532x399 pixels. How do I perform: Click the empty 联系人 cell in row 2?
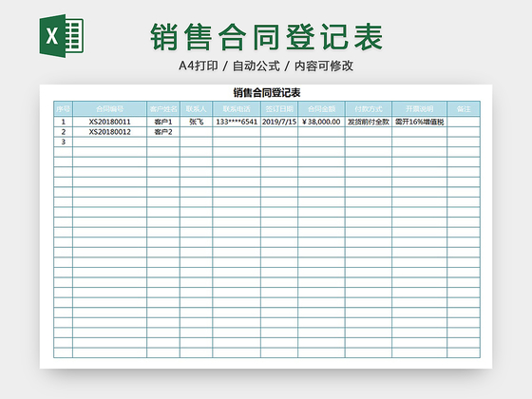(196, 132)
